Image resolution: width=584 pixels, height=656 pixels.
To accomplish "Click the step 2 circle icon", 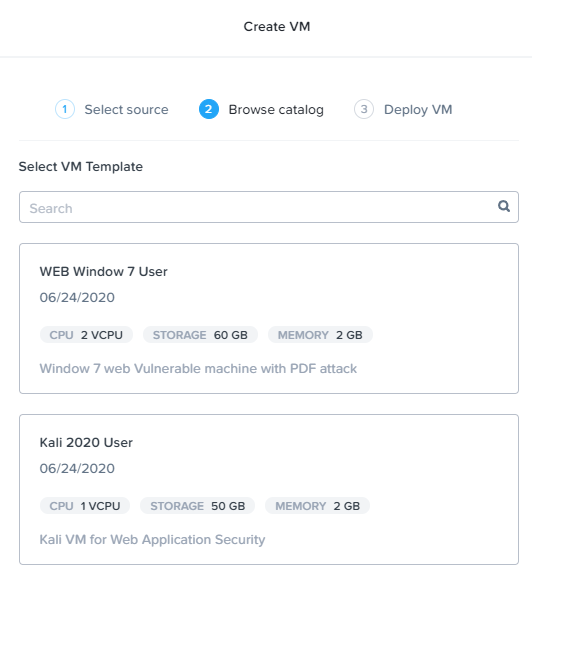I will (x=209, y=109).
